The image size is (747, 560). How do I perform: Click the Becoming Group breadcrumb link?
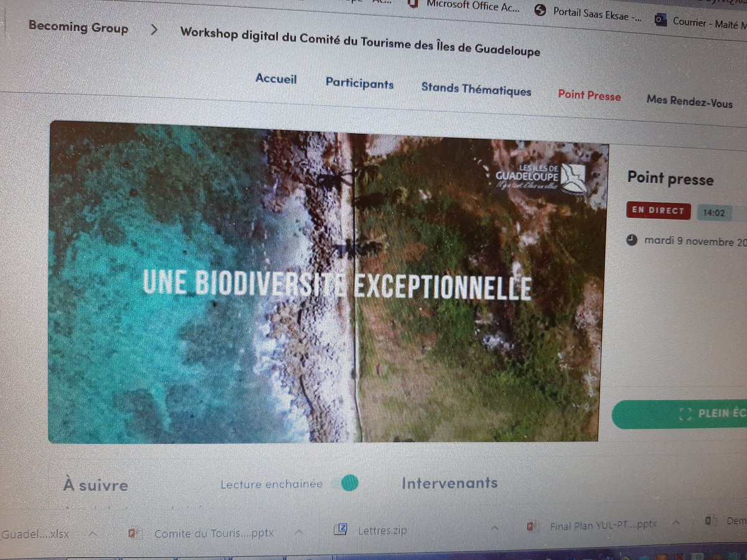78,27
